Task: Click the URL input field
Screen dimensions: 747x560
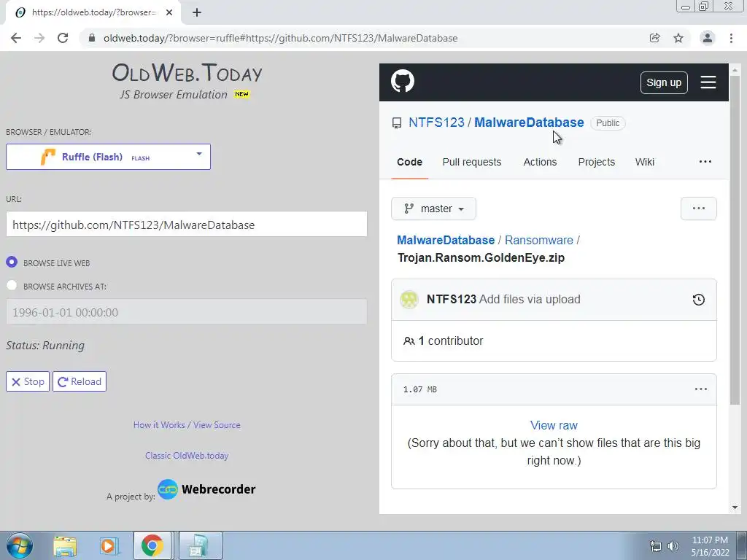Action: click(186, 225)
